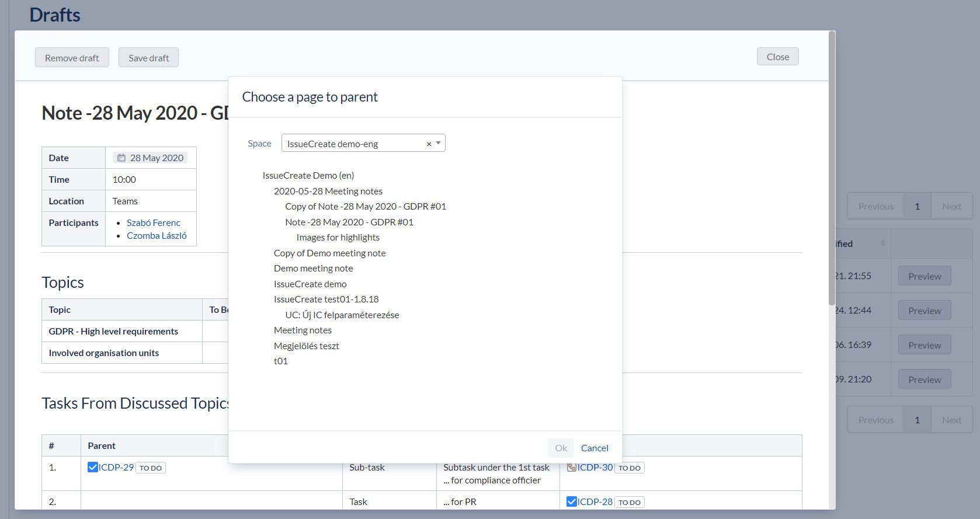Click Preview for the 16:39 draft
The width and height of the screenshot is (980, 519).
[x=925, y=345]
